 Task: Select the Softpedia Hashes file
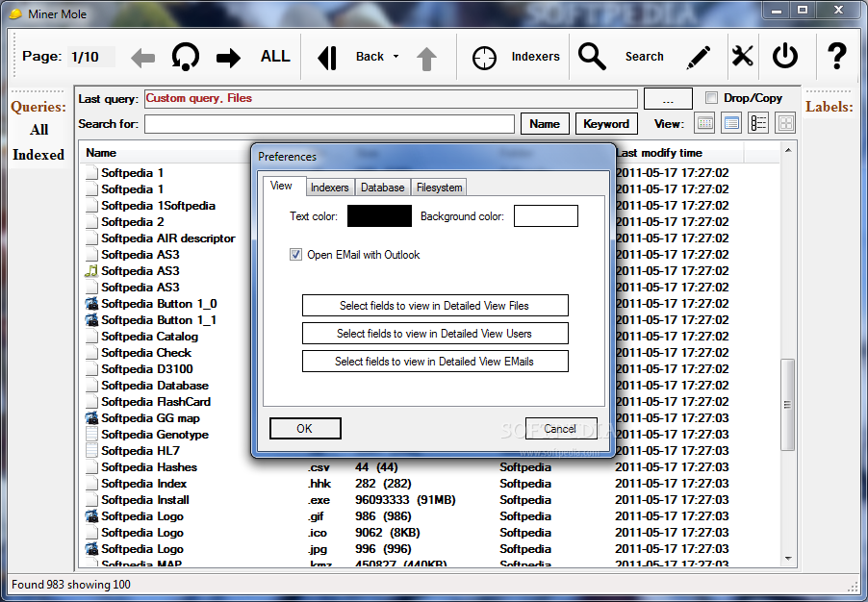[x=149, y=467]
